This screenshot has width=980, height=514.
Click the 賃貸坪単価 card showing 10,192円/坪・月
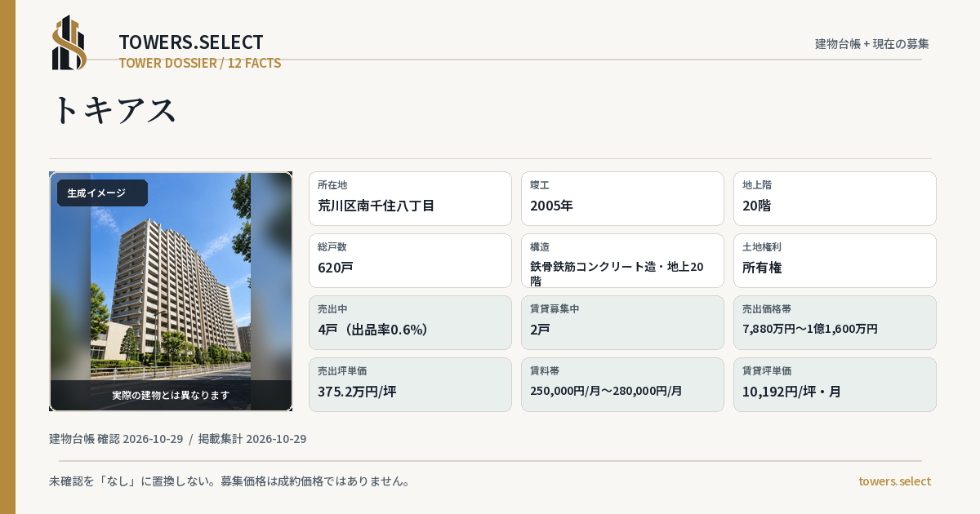[835, 384]
